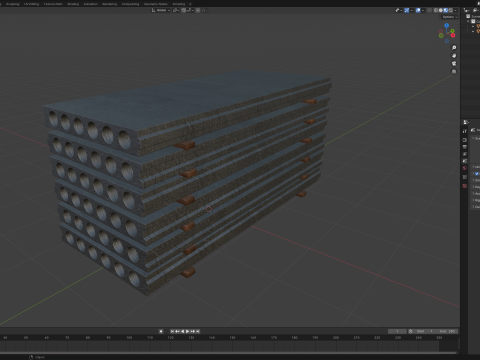Click the pan view hand icon
Viewport: 480px width, 360px height.
click(x=454, y=56)
